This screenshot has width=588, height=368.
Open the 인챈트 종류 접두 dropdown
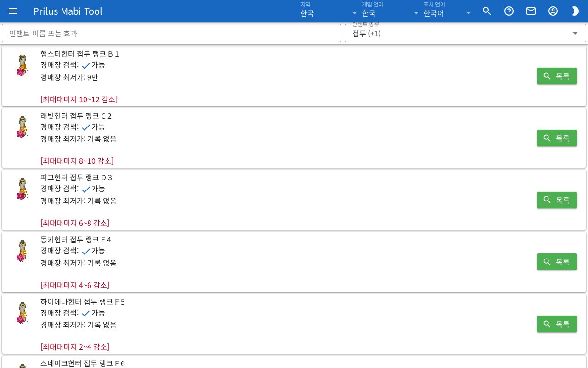465,33
